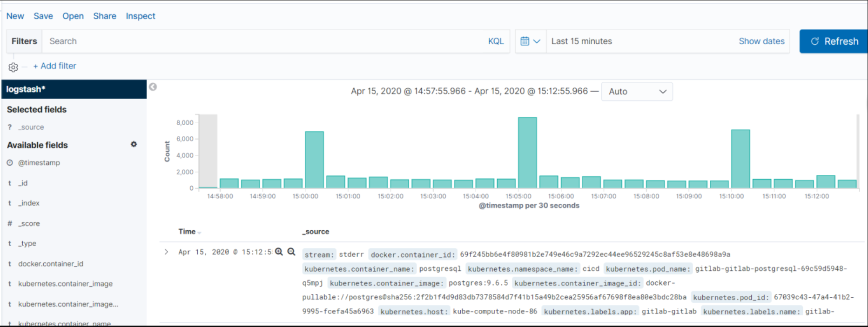Click the histogram bar at 15:00:00
This screenshot has height=327, width=868.
coord(314,160)
